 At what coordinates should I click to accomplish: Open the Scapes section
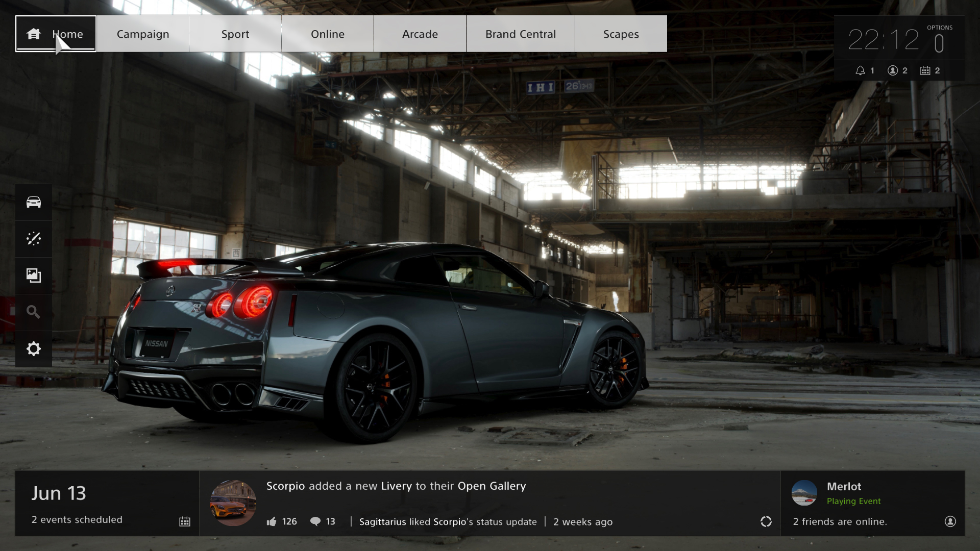621,34
